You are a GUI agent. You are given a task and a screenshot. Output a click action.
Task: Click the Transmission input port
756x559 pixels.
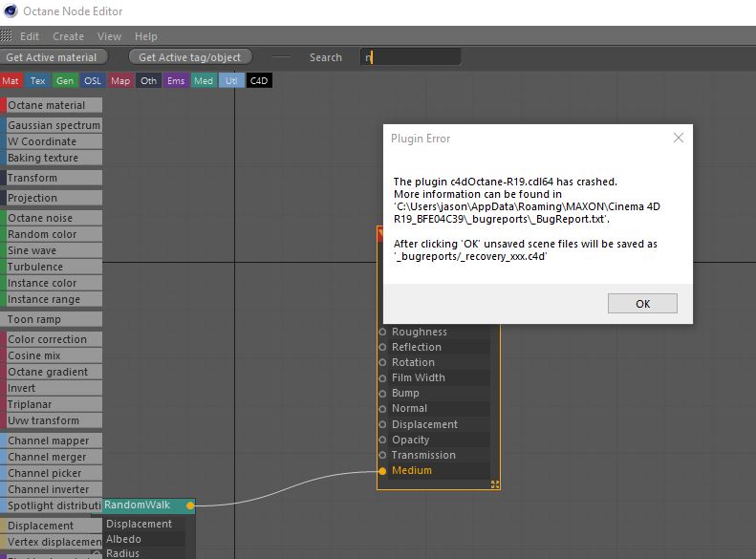382,456
